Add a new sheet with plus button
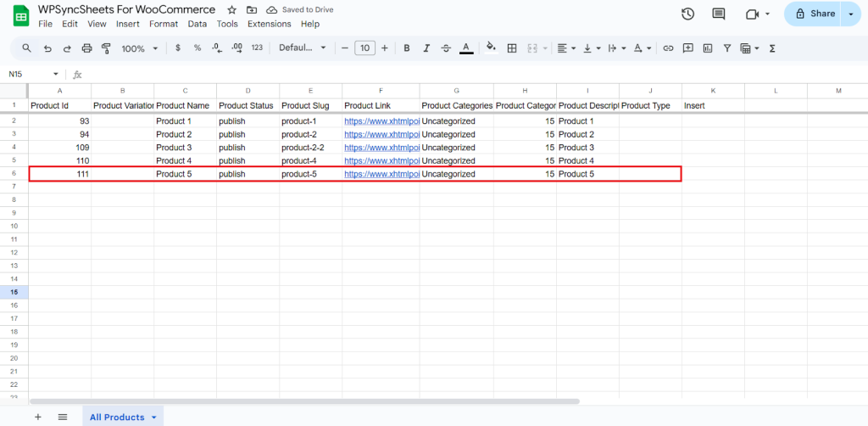Image resolution: width=868 pixels, height=426 pixels. (x=37, y=418)
